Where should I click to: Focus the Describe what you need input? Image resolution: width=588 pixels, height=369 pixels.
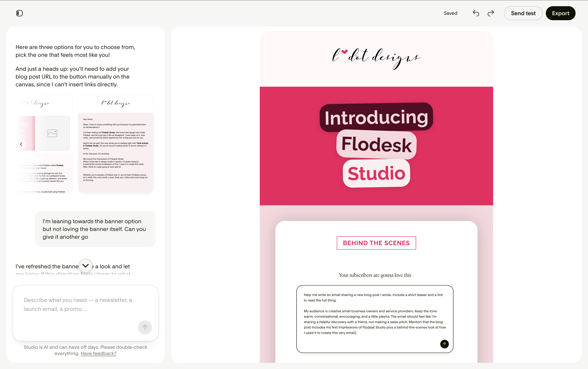[85, 313]
